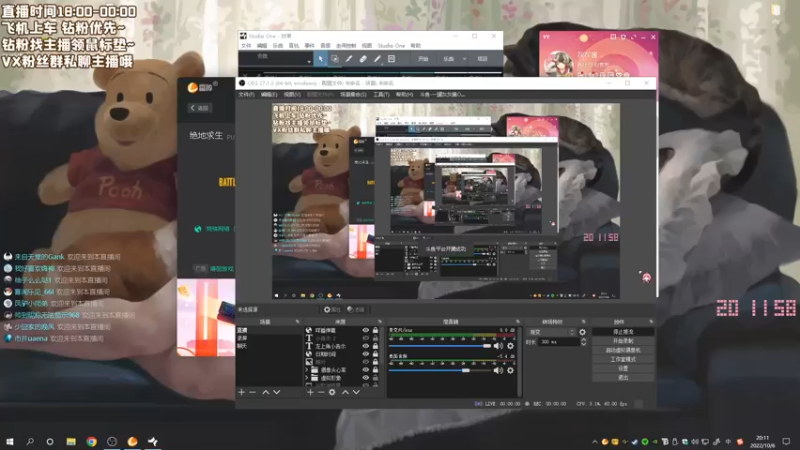Toggle visibility of the 日期时间 source
This screenshot has width=800, height=450.
(x=365, y=354)
